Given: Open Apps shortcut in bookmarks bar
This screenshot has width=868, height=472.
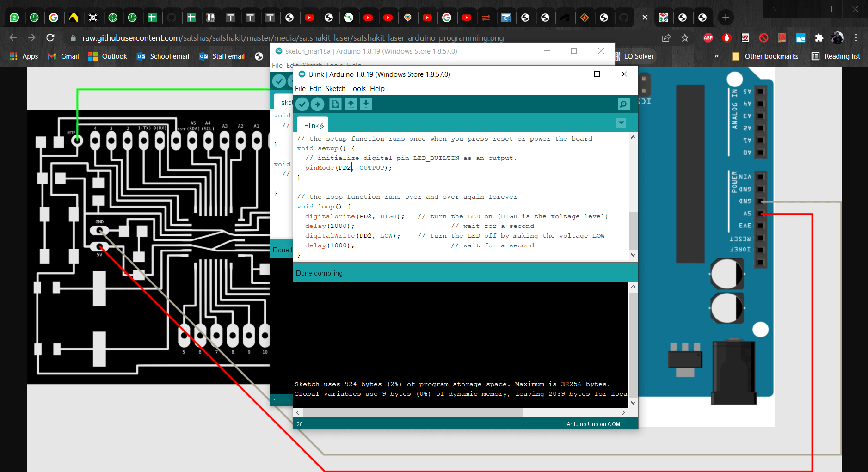Looking at the screenshot, I should pos(24,56).
